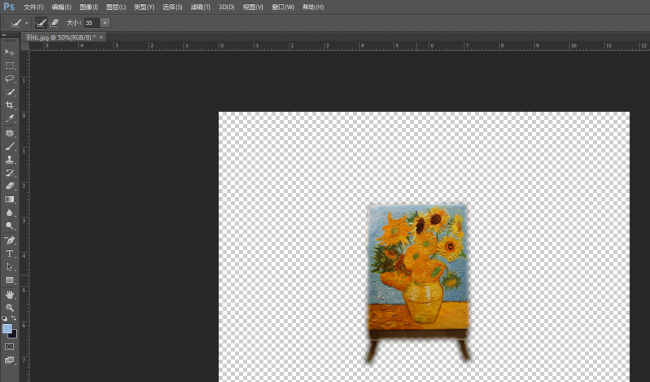Select the Hand tool

coord(10,295)
